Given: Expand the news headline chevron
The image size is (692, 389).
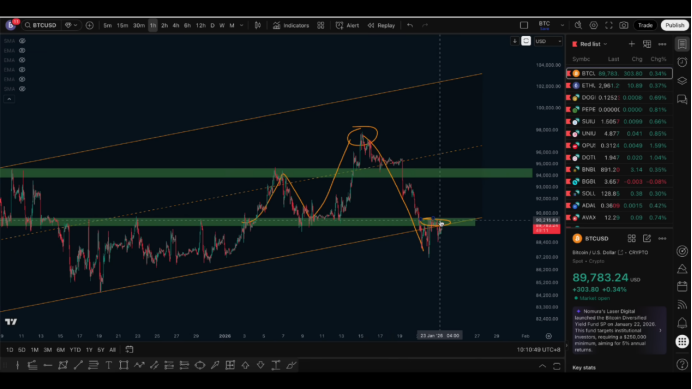Looking at the screenshot, I should [660, 330].
